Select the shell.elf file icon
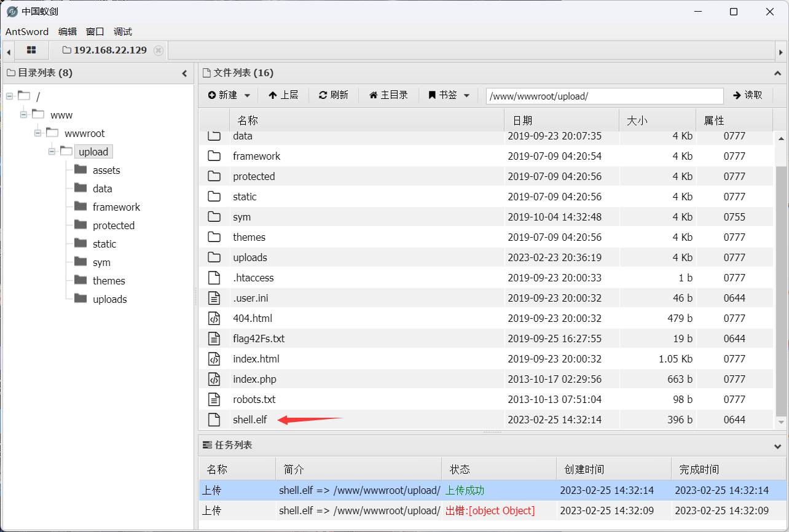Screen dimensions: 789x532 214,420
